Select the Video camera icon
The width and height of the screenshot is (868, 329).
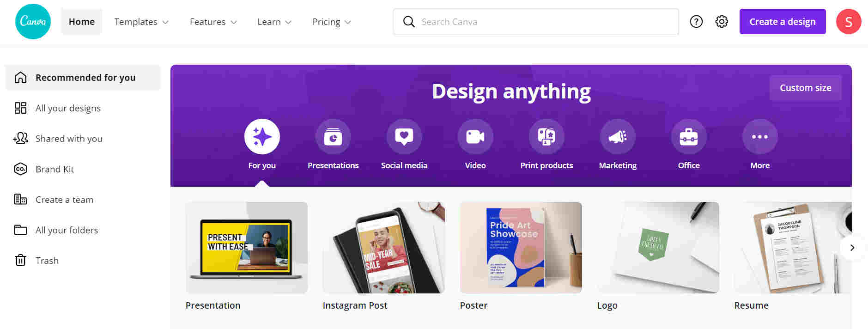[475, 136]
